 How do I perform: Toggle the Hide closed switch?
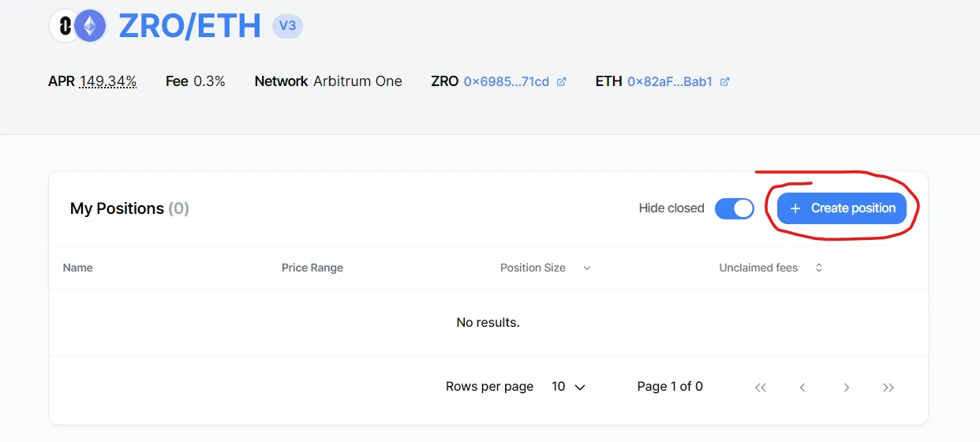click(735, 208)
